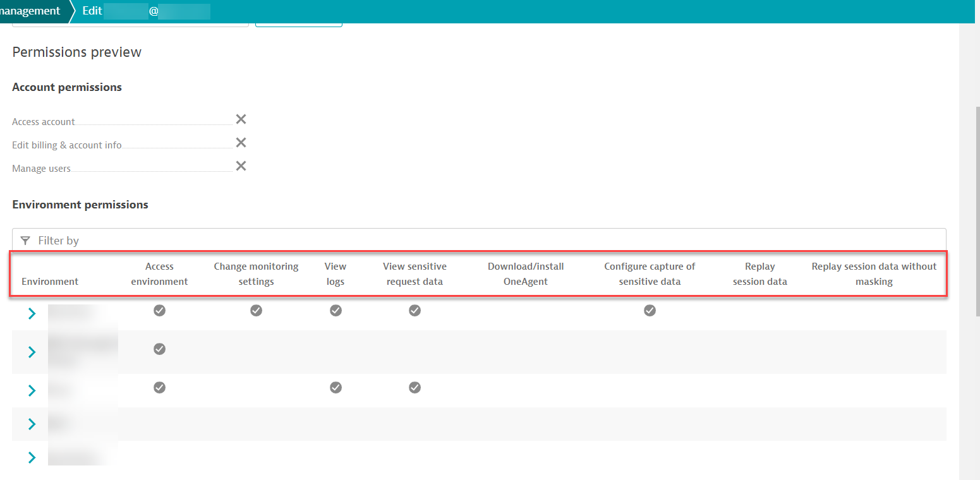This screenshot has height=480, width=980.
Task: Click the X icon beside Manage users
Action: (x=241, y=166)
